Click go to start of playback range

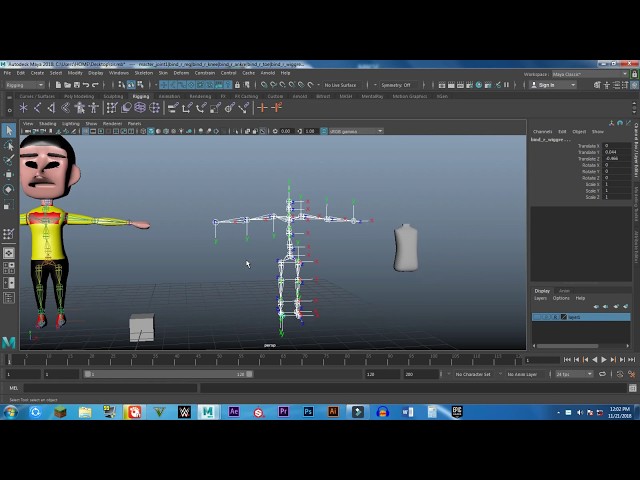coord(567,360)
